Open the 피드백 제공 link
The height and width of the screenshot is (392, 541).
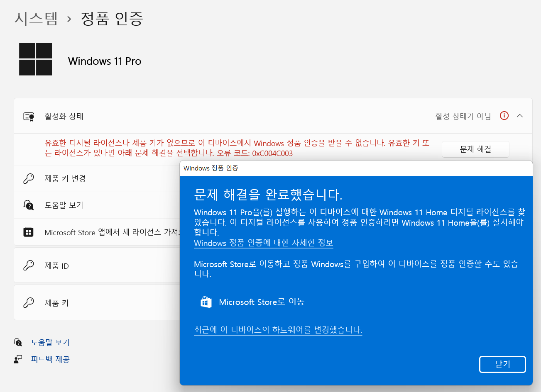(x=50, y=359)
